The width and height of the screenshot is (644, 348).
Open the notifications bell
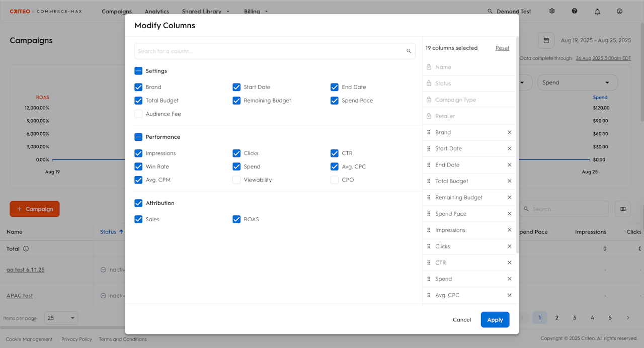(x=597, y=12)
